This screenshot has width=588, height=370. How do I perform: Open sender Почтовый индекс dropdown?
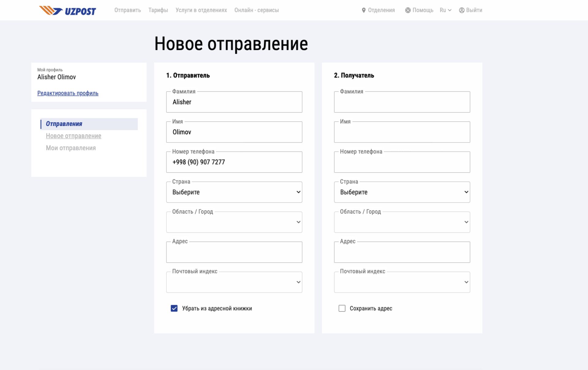[234, 282]
